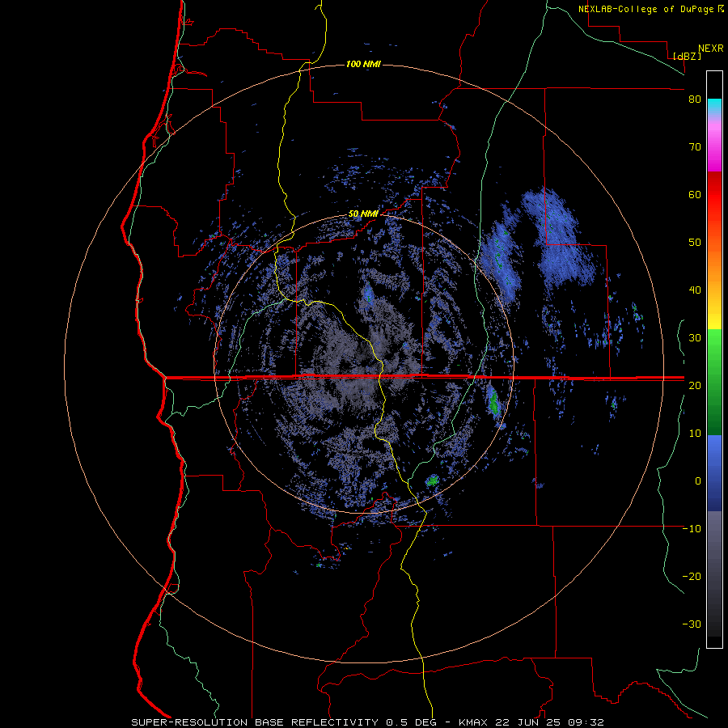Image resolution: width=728 pixels, height=728 pixels.
Task: Click the -10 value on the dBZ scale
Action: click(x=692, y=529)
